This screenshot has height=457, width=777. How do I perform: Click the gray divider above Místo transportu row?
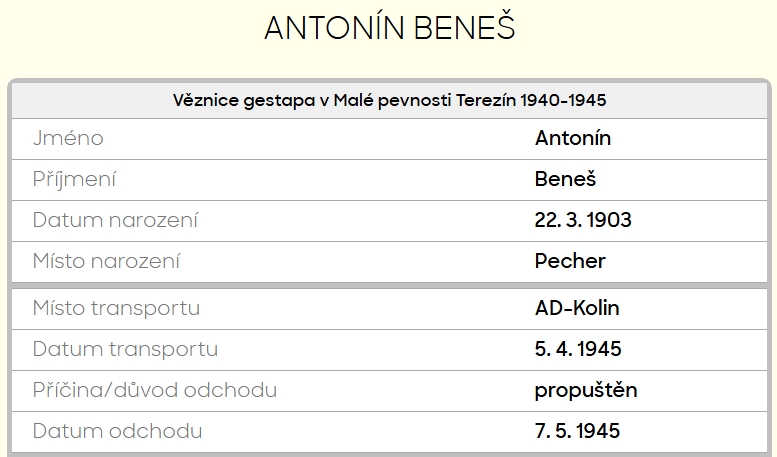coord(389,285)
